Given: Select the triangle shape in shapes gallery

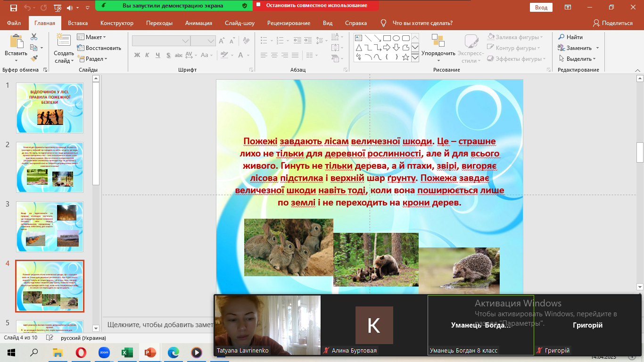Looking at the screenshot, I should point(358,47).
